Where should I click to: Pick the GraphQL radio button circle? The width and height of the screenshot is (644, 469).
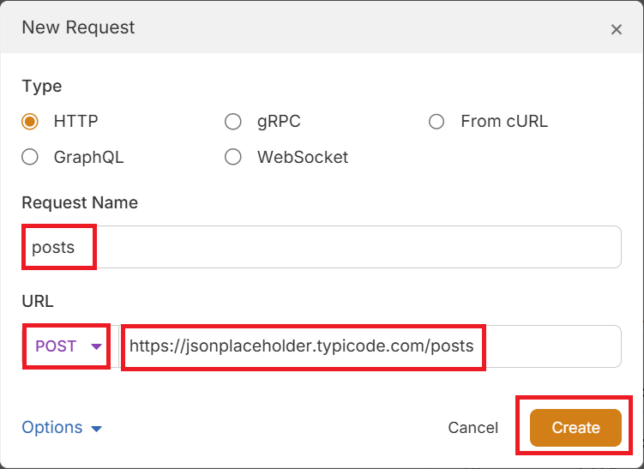30,157
